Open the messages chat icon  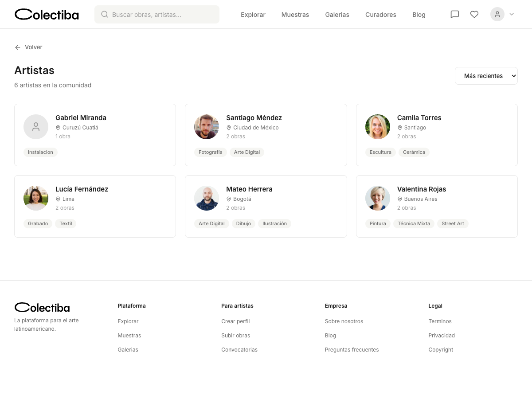454,14
